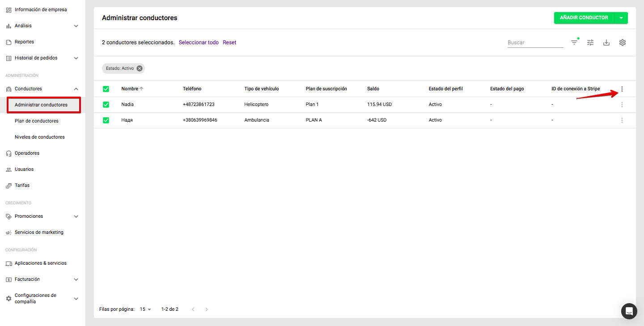Click the download export icon
This screenshot has height=326, width=644.
click(606, 42)
